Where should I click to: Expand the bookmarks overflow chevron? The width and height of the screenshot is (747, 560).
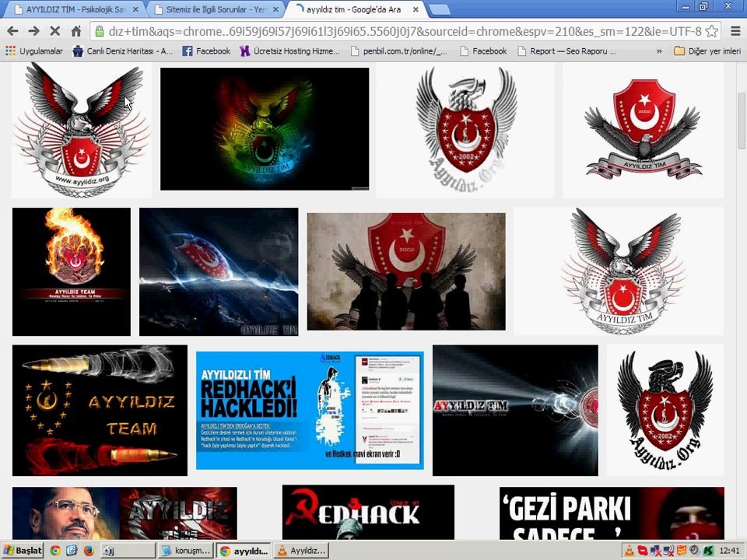point(659,51)
